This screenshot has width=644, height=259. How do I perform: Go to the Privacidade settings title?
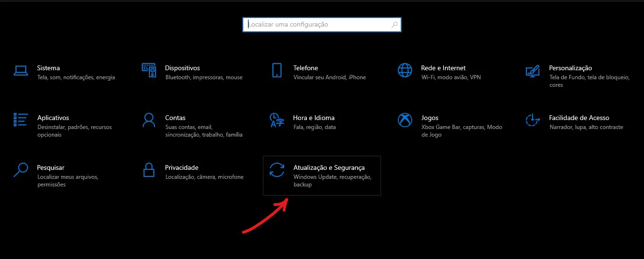182,167
